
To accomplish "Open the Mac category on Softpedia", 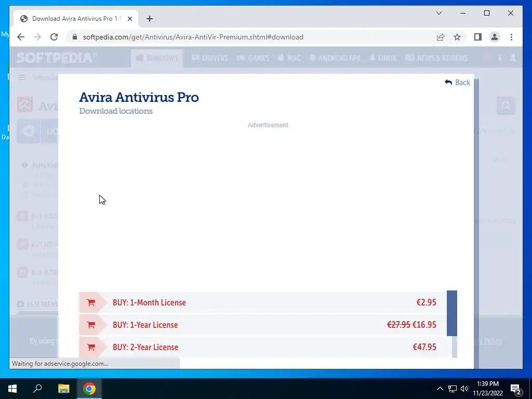I will coord(289,58).
